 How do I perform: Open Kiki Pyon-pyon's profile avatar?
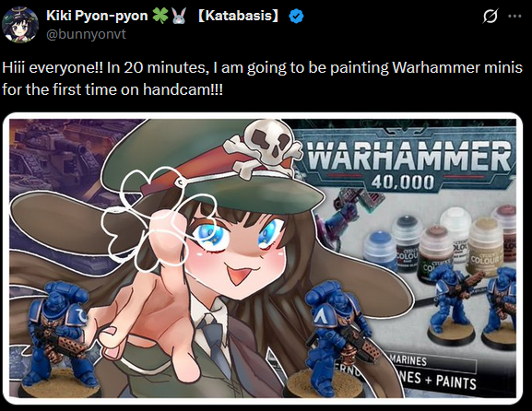click(x=20, y=25)
